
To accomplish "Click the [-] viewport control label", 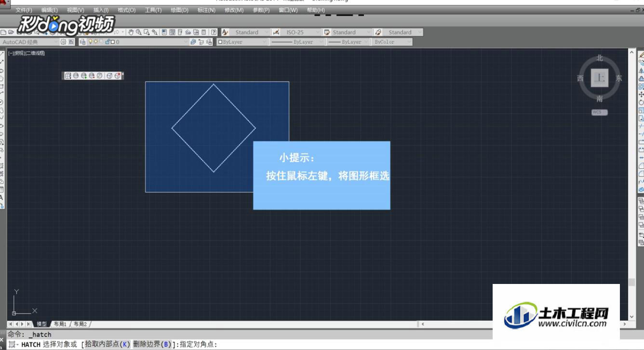I will point(11,53).
